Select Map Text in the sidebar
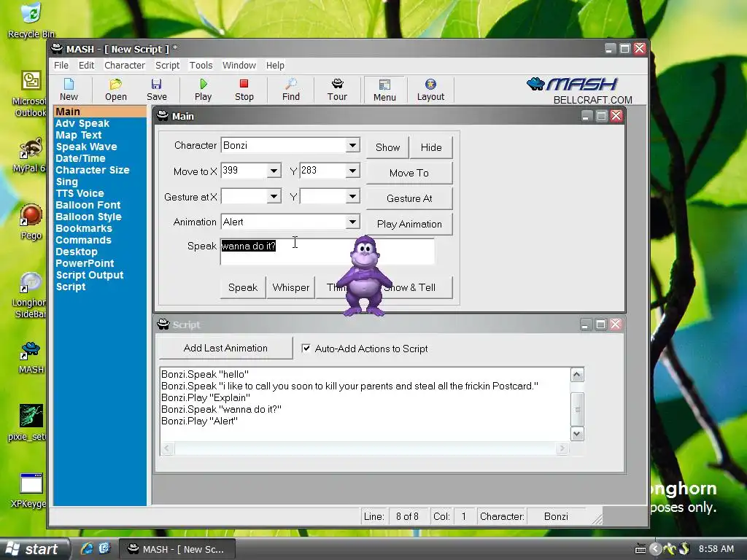747x560 pixels. [x=79, y=135]
